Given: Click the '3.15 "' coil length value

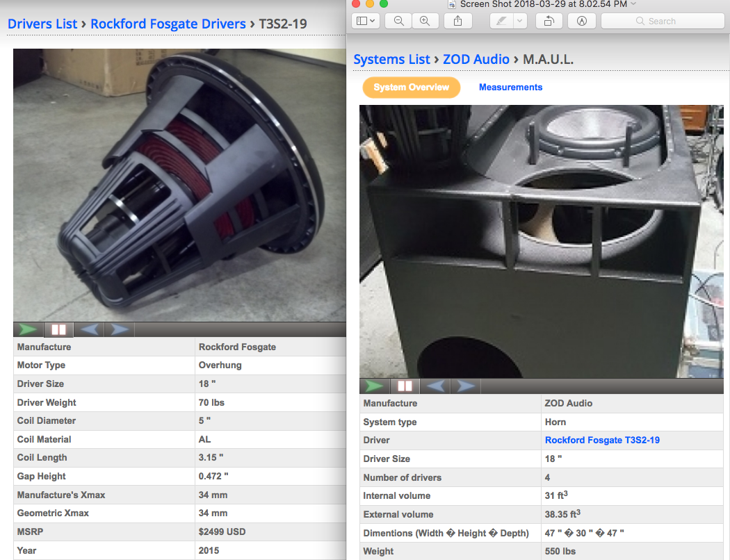Looking at the screenshot, I should pos(211,458).
